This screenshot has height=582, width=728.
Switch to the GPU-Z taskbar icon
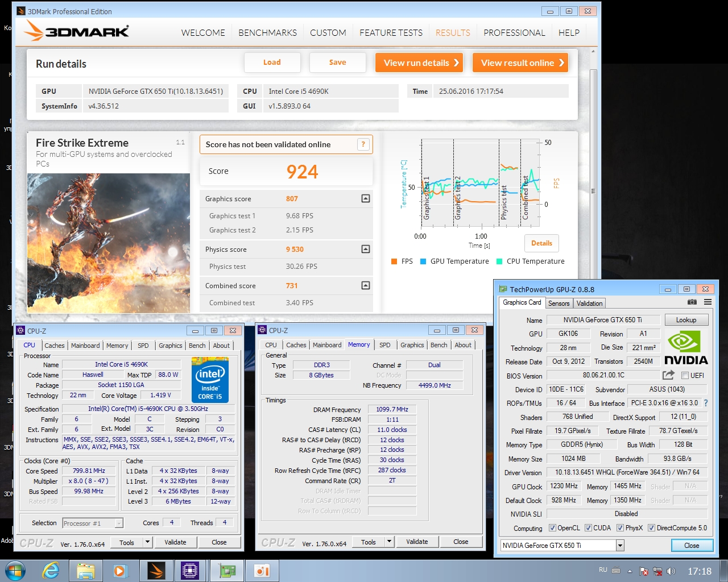point(227,571)
